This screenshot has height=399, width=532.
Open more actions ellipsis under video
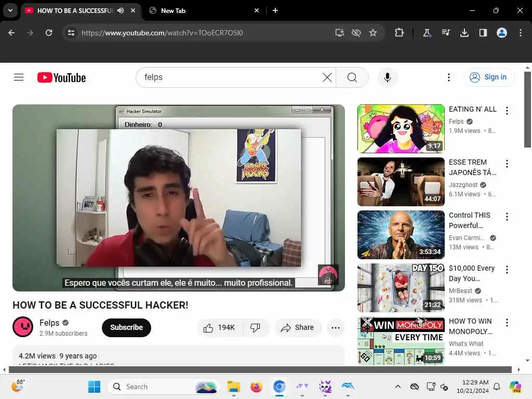tap(336, 327)
